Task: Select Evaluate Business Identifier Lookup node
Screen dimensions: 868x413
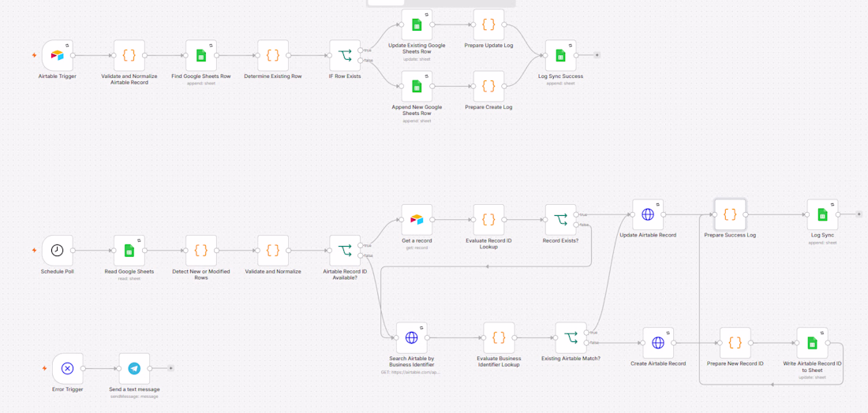Action: tap(499, 338)
